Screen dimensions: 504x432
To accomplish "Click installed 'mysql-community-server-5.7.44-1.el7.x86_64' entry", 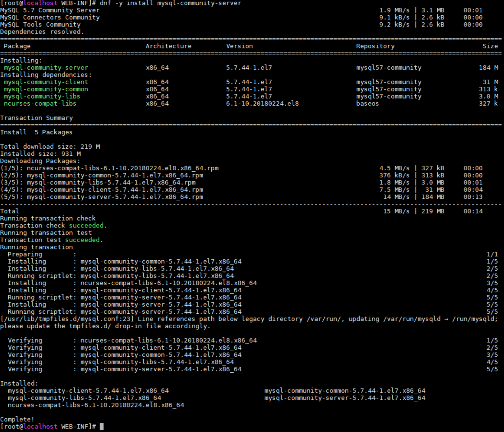I will point(345,398).
